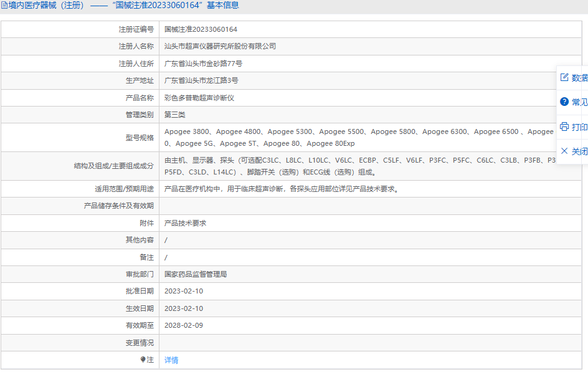Click attachment value 产品技术要求
The width and height of the screenshot is (588, 372).
[185, 223]
